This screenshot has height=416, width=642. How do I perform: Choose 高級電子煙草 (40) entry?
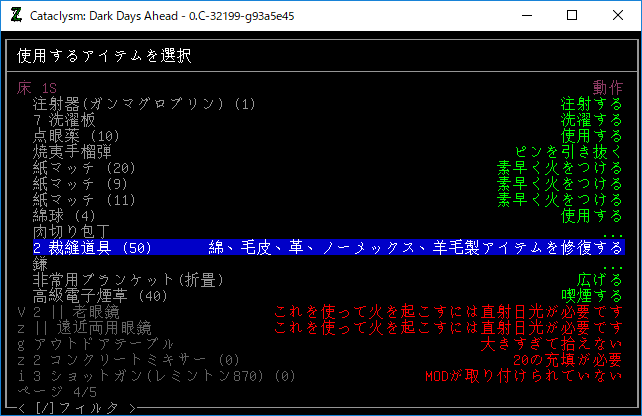[100, 295]
